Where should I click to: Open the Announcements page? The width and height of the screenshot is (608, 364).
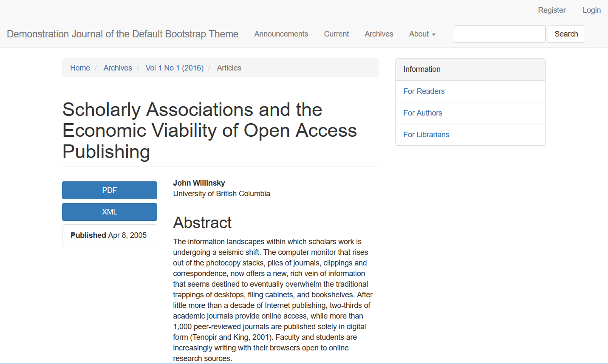tap(281, 34)
